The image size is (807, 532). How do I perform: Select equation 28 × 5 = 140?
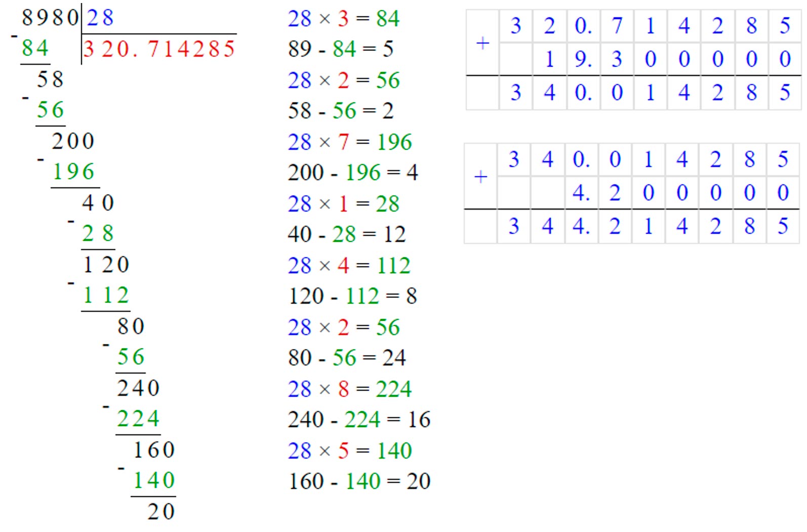350,451
